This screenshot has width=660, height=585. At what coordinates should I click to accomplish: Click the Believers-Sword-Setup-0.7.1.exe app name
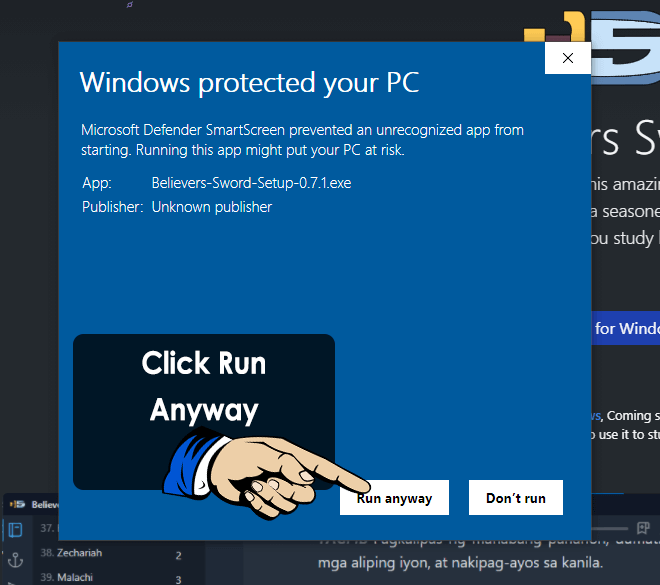pyautogui.click(x=251, y=183)
